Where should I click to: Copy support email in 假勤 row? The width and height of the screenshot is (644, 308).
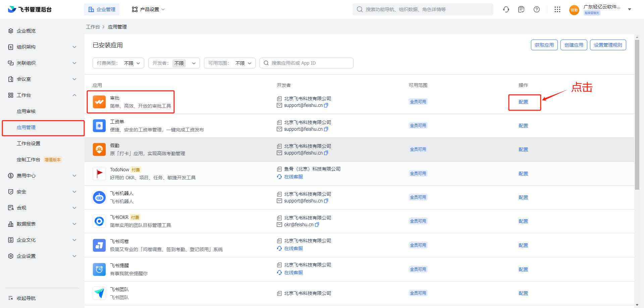click(326, 153)
